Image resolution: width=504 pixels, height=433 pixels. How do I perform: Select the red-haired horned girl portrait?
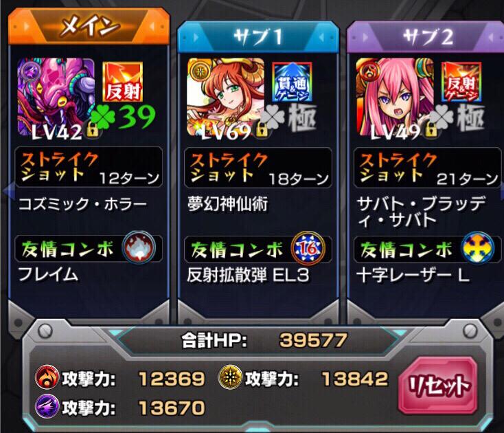pyautogui.click(x=225, y=96)
